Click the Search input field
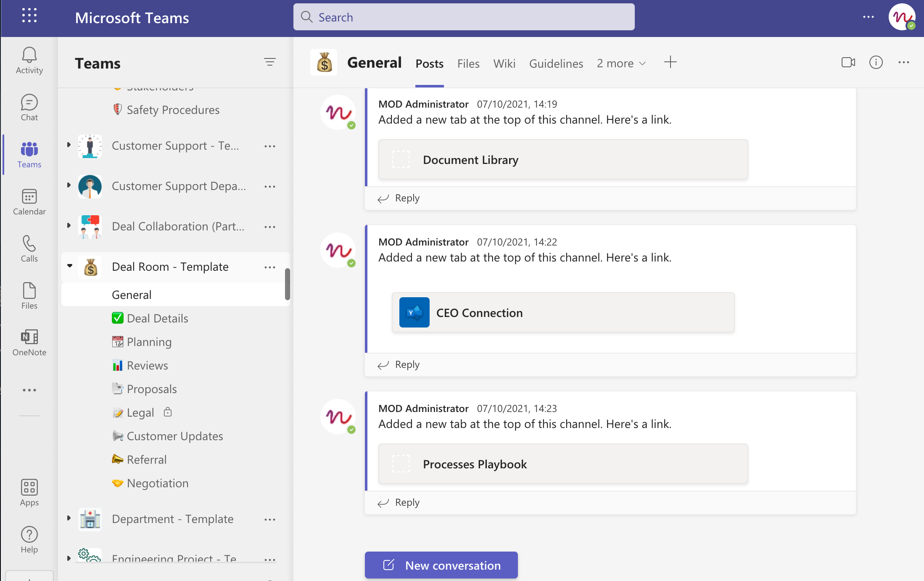 click(x=464, y=17)
